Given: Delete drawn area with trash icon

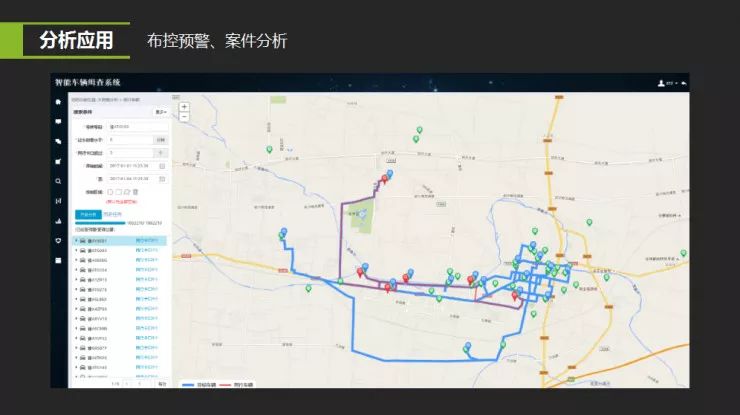Looking at the screenshot, I should pyautogui.click(x=135, y=192).
